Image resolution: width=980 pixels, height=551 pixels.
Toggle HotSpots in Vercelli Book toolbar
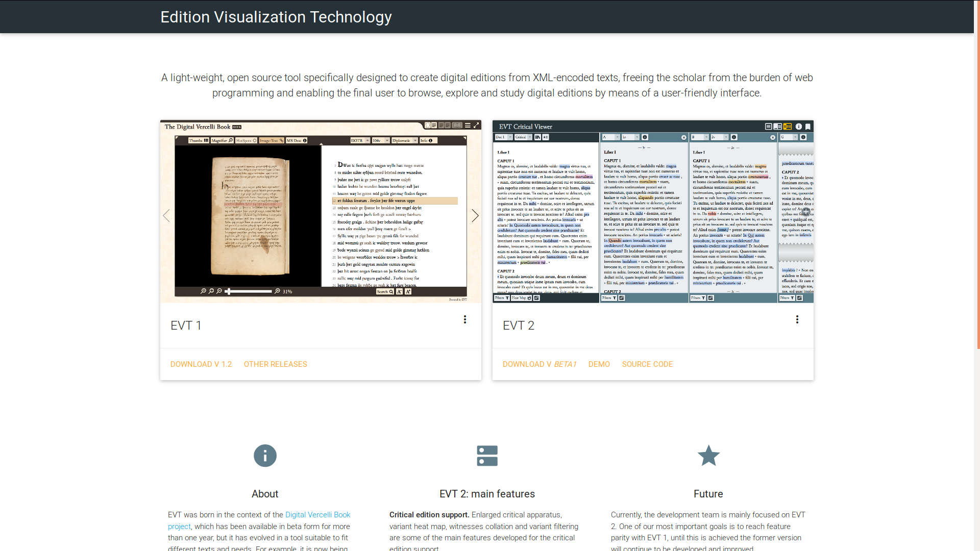pyautogui.click(x=246, y=140)
